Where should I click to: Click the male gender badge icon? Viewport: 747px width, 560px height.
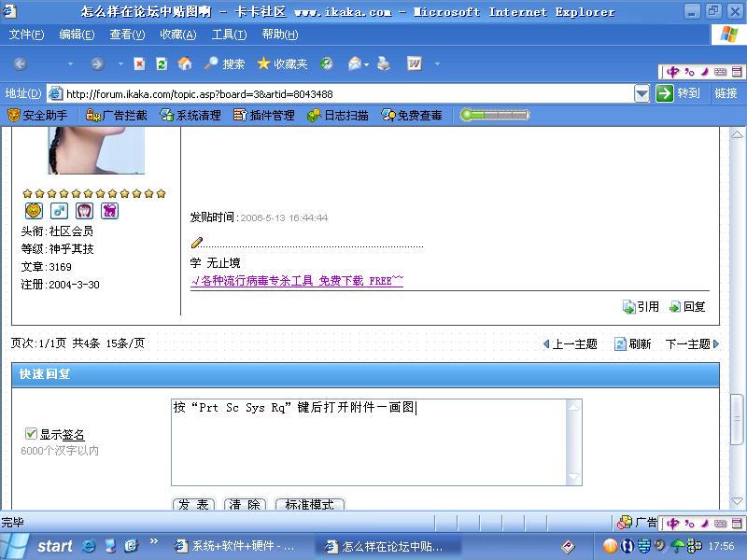tap(59, 211)
